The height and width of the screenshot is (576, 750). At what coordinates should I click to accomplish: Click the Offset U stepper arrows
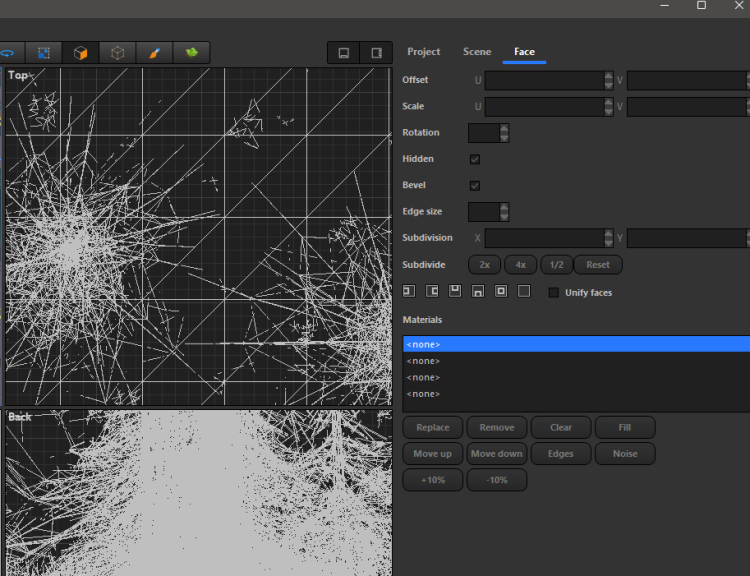click(x=608, y=80)
